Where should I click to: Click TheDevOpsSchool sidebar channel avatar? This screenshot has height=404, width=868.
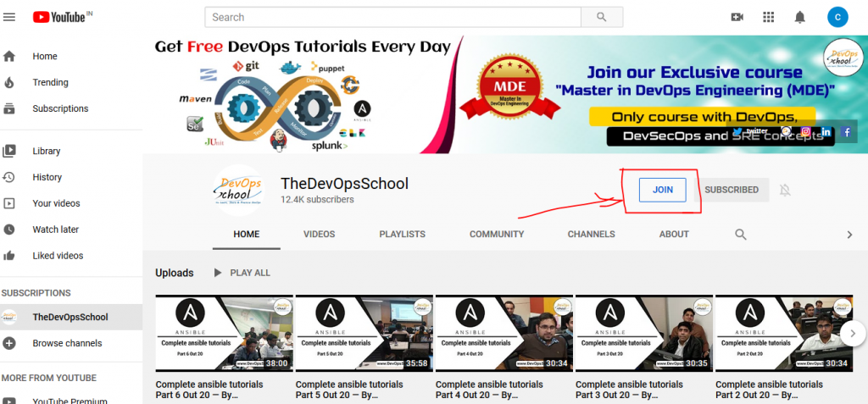[x=9, y=317]
